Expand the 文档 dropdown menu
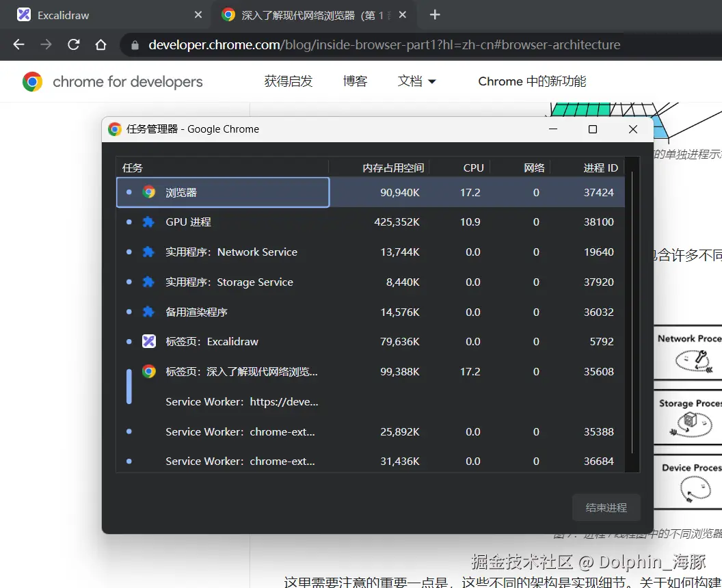The height and width of the screenshot is (588, 722). (416, 81)
